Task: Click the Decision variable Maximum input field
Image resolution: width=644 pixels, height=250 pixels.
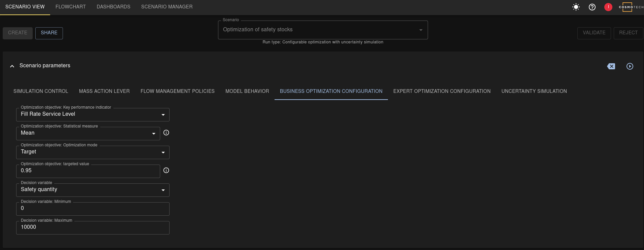Action: point(93,227)
